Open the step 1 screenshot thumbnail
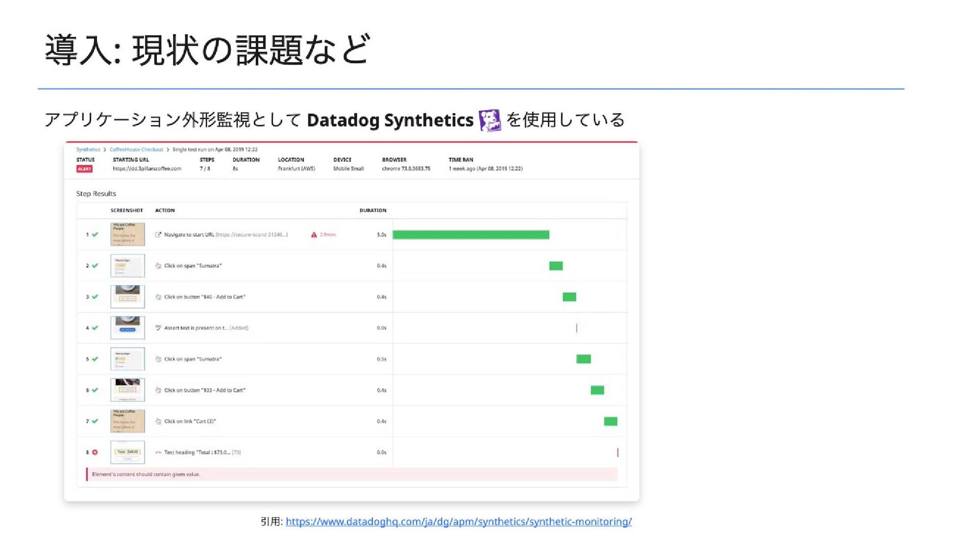Image resolution: width=980 pixels, height=551 pixels. tap(128, 235)
